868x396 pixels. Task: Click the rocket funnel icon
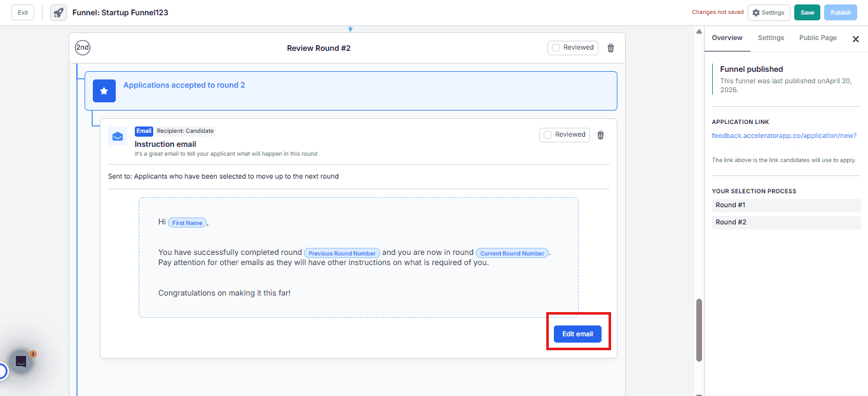59,13
